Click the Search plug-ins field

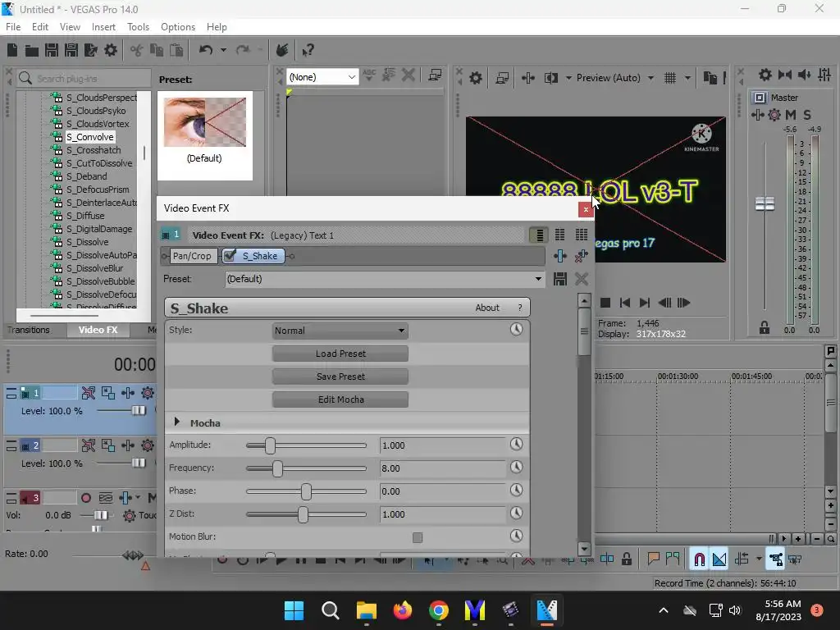click(x=84, y=79)
